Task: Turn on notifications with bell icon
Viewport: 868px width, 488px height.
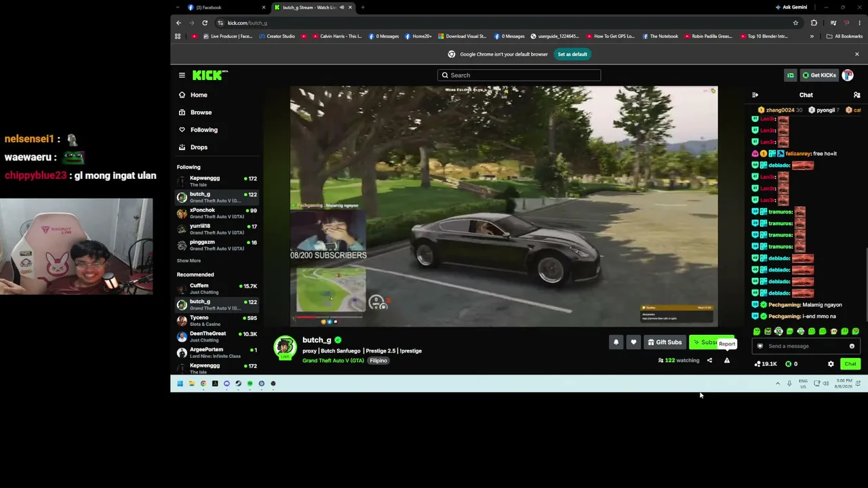Action: click(616, 342)
